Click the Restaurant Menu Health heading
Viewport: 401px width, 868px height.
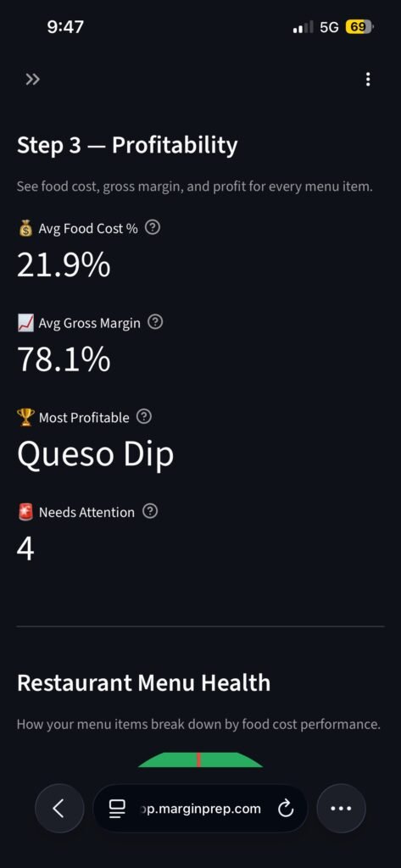[143, 682]
